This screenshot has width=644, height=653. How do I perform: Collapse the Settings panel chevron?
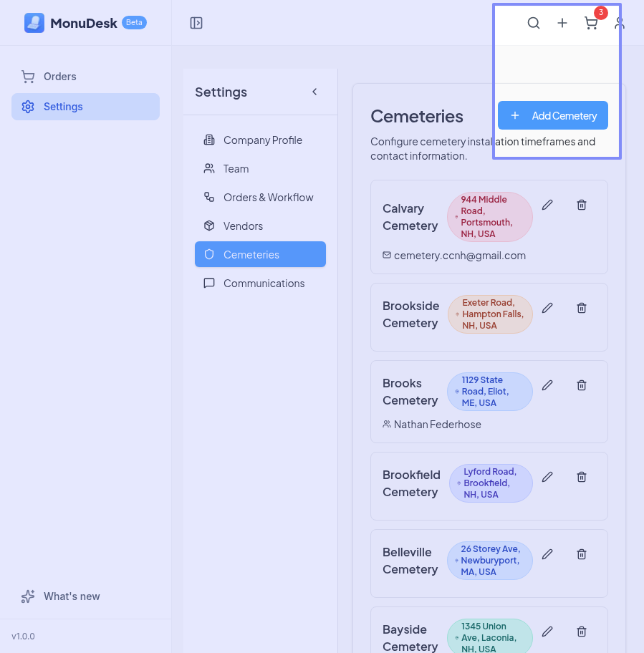click(x=314, y=92)
